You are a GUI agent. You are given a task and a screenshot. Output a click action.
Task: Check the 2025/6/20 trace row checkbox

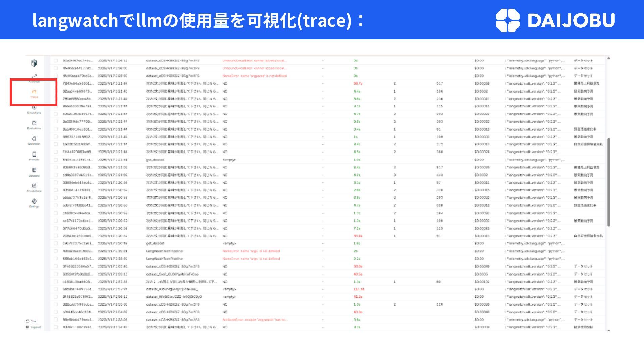pos(56,327)
